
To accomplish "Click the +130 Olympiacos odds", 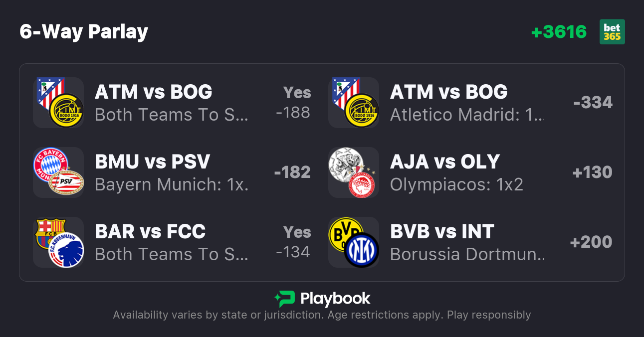I will 592,172.
